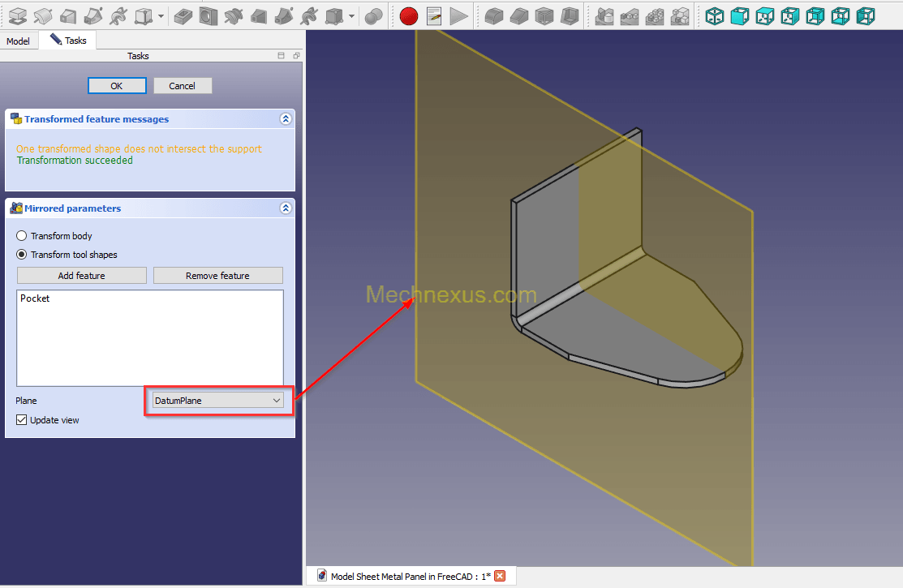
Task: Uncheck the Update view checkbox
Action: coord(22,420)
